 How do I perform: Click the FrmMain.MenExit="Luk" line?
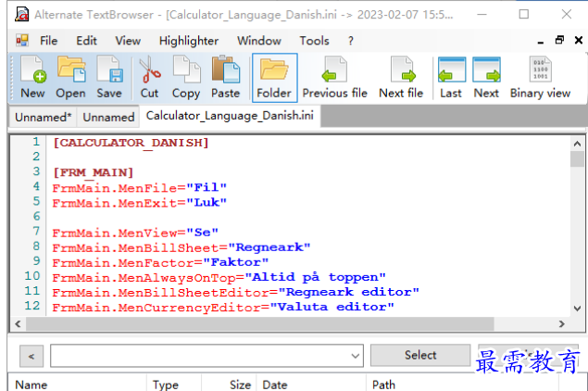tap(140, 203)
